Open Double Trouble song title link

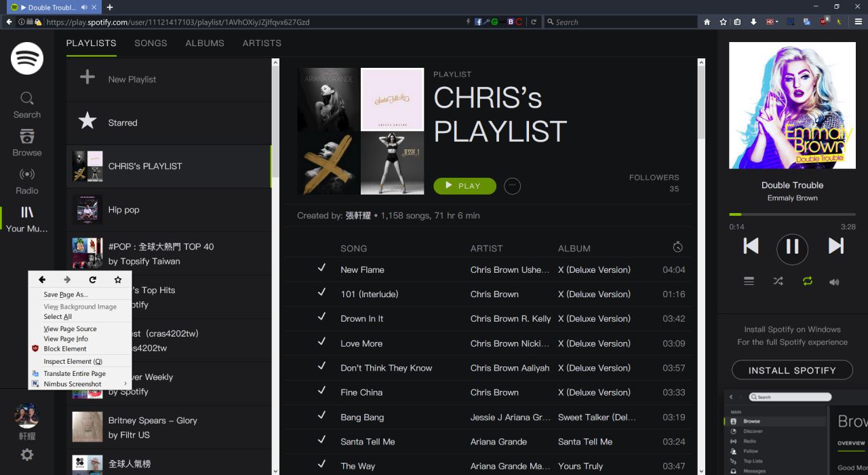pyautogui.click(x=792, y=185)
